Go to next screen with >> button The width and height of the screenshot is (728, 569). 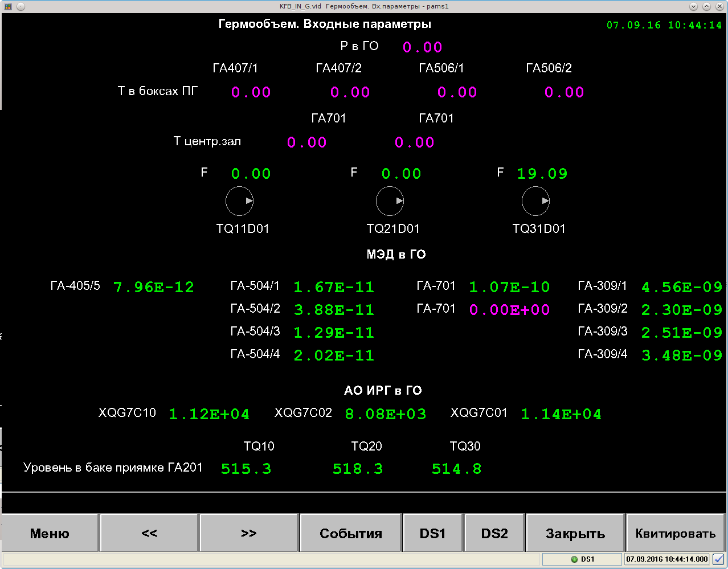click(249, 534)
